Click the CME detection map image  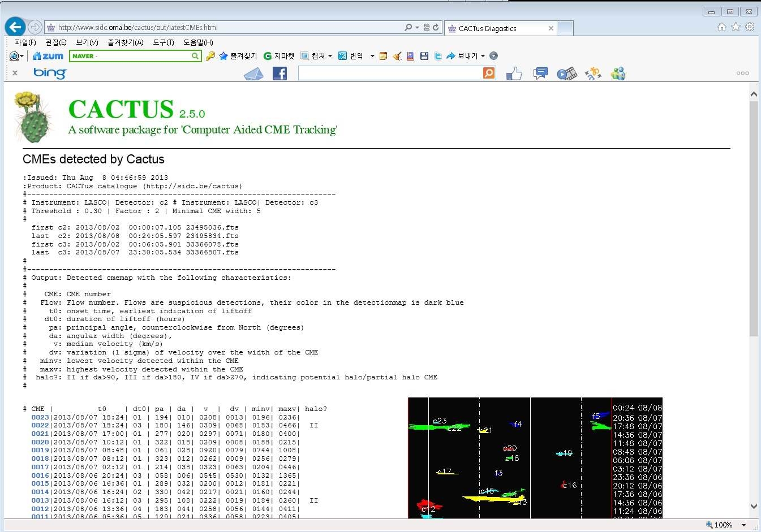tap(535, 458)
